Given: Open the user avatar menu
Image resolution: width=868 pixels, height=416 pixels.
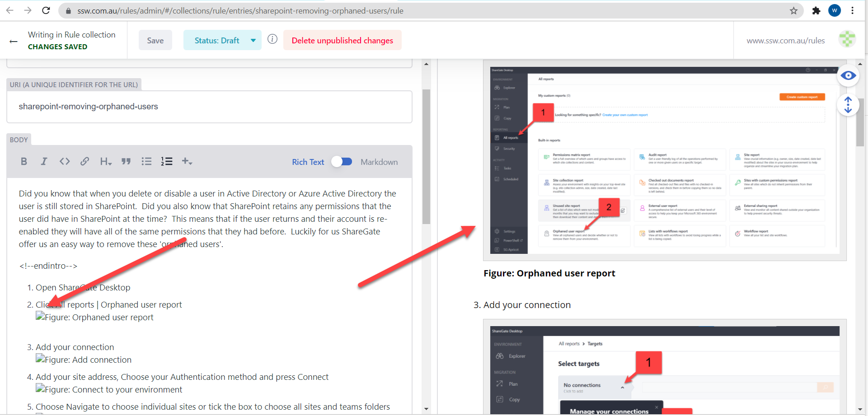Looking at the screenshot, I should pyautogui.click(x=847, y=39).
